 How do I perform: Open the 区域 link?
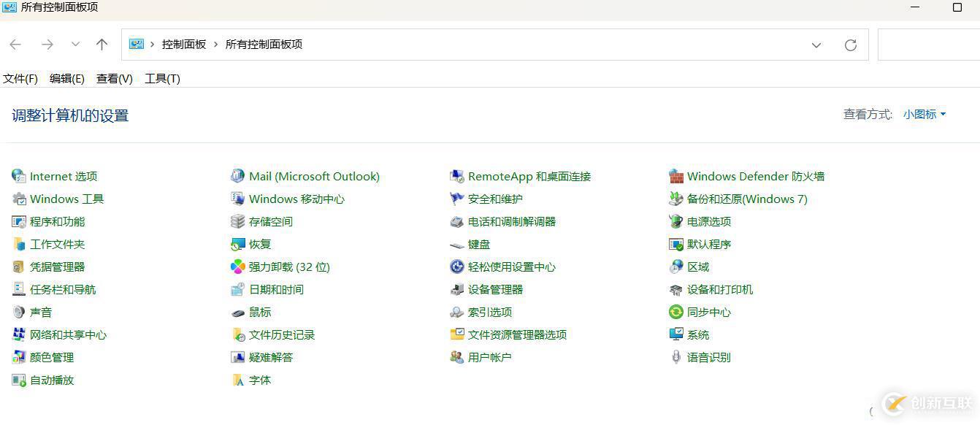pyautogui.click(x=698, y=267)
